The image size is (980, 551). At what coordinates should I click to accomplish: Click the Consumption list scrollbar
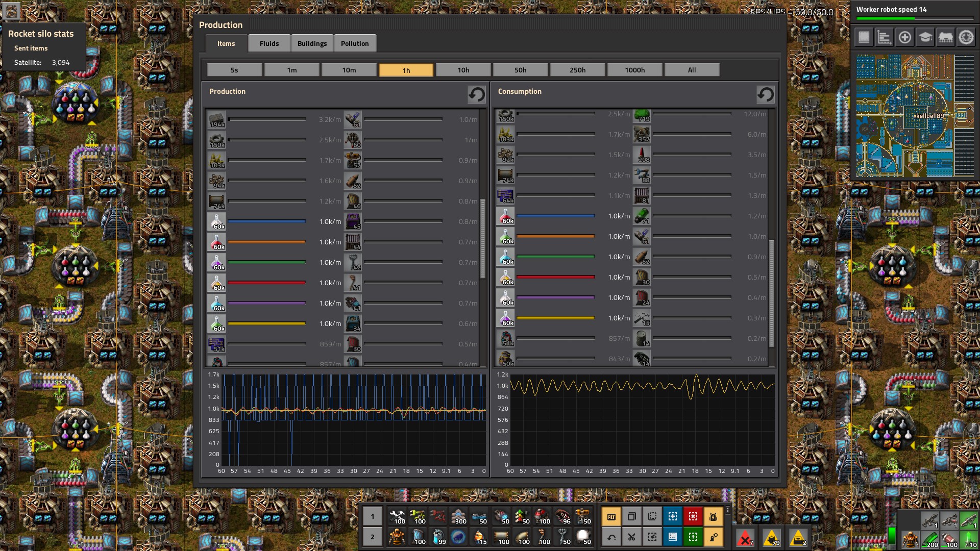pyautogui.click(x=771, y=293)
